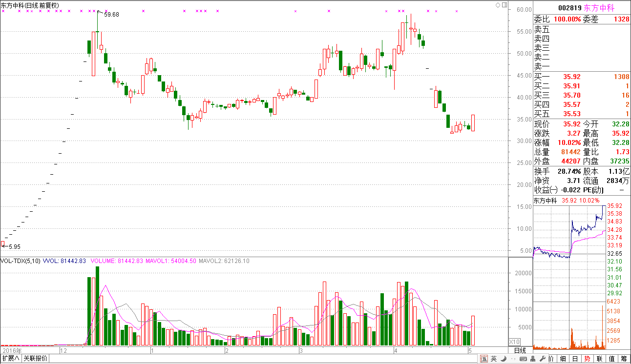
Task: Click 买一 volume 1308
Action: point(621,77)
